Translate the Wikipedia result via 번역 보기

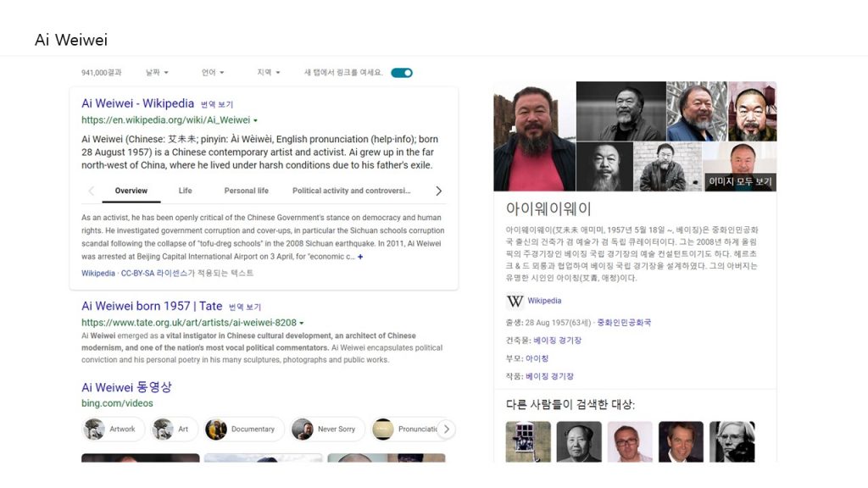217,104
